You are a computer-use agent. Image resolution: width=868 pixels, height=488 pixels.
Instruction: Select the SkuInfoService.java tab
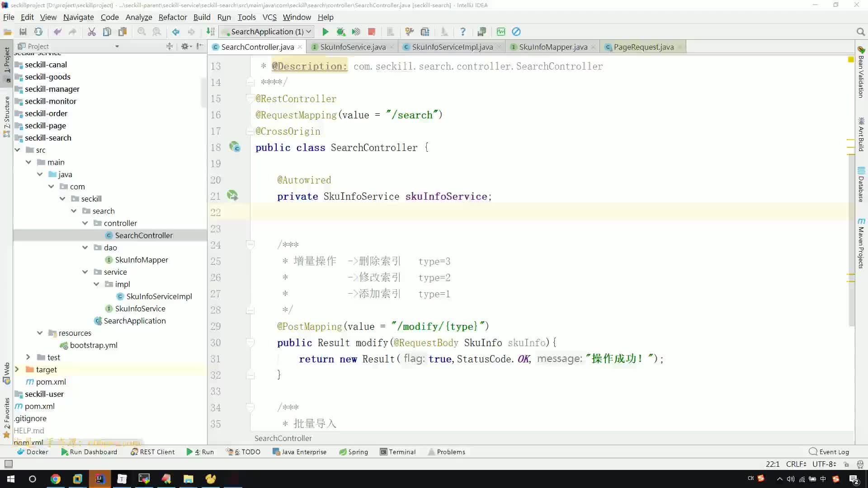[x=353, y=47]
